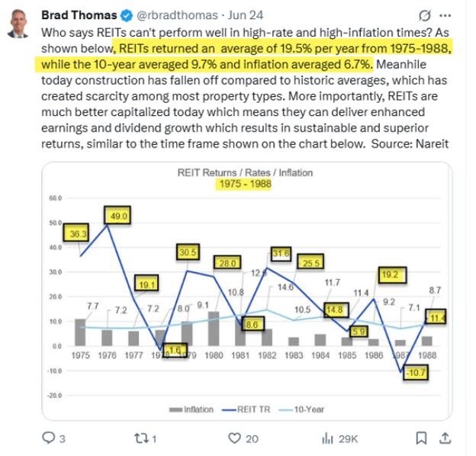The width and height of the screenshot is (476, 456).
Task: Repost this tweet with retweet icon
Action: (141, 438)
